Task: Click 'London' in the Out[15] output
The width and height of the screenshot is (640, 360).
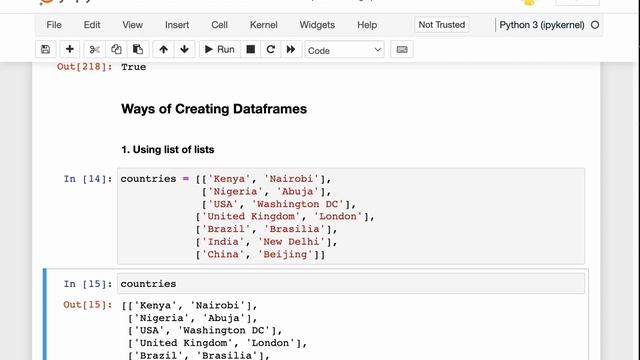Action: tap(270, 343)
